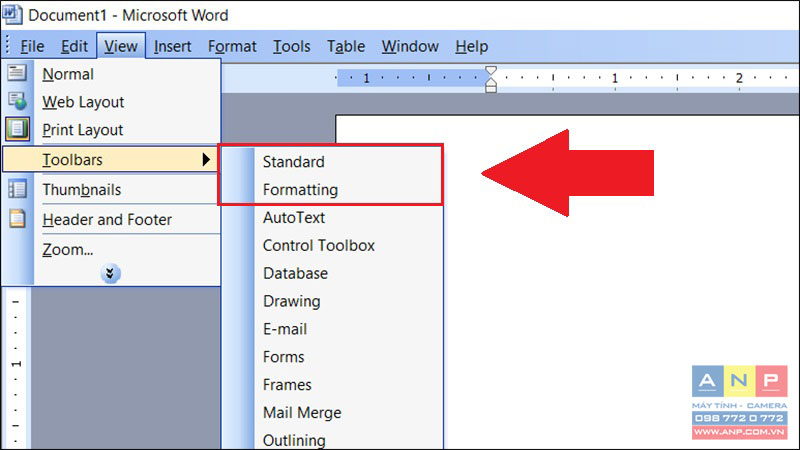This screenshot has height=450, width=800.
Task: Close the open View menu
Action: [121, 46]
